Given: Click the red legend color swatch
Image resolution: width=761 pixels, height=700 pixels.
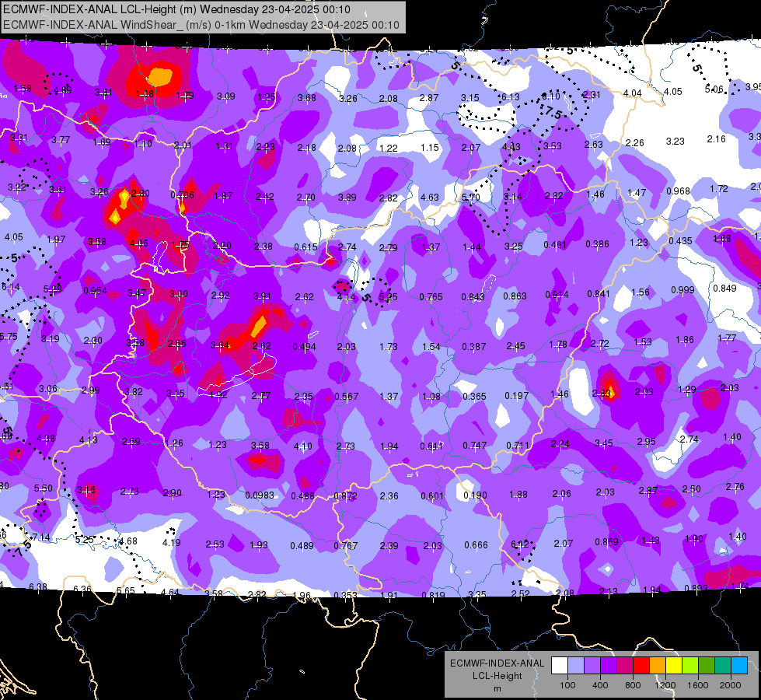Looking at the screenshot, I should tap(641, 665).
